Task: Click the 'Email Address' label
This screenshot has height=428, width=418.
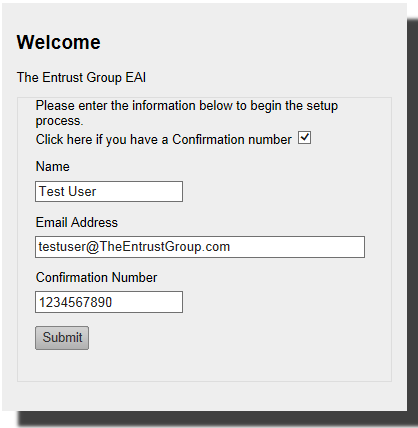Action: click(77, 222)
